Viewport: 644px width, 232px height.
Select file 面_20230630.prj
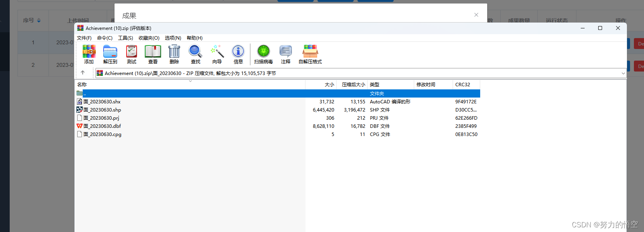[101, 118]
